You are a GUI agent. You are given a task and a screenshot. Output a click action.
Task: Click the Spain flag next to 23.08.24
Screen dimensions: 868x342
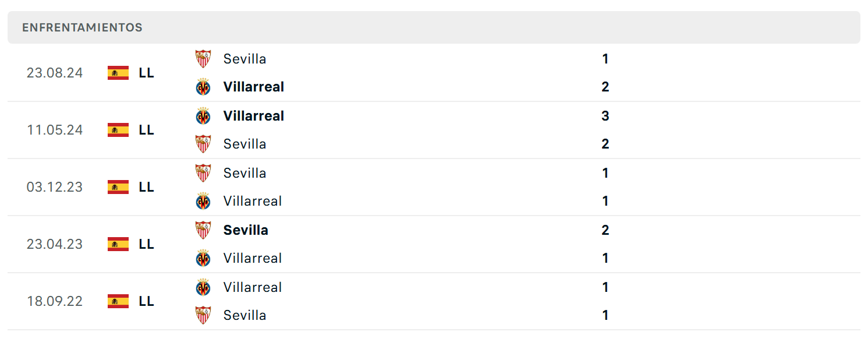[118, 73]
